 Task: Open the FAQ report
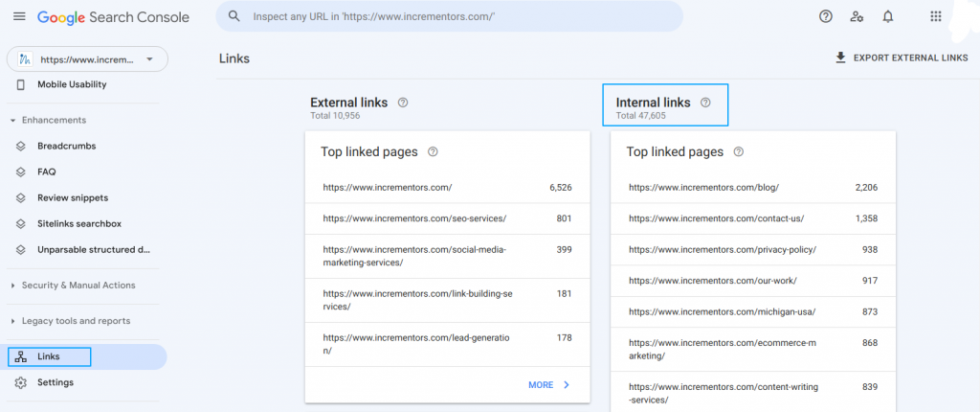pos(46,172)
